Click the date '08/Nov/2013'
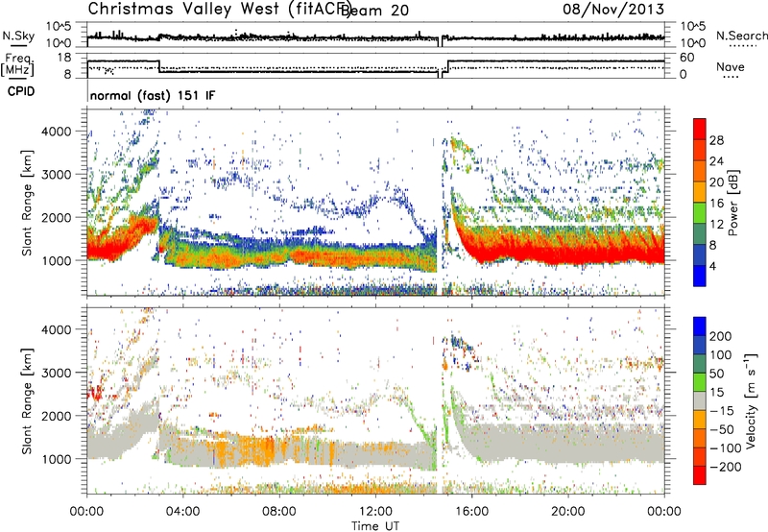The height and width of the screenshot is (532, 768). point(613,10)
